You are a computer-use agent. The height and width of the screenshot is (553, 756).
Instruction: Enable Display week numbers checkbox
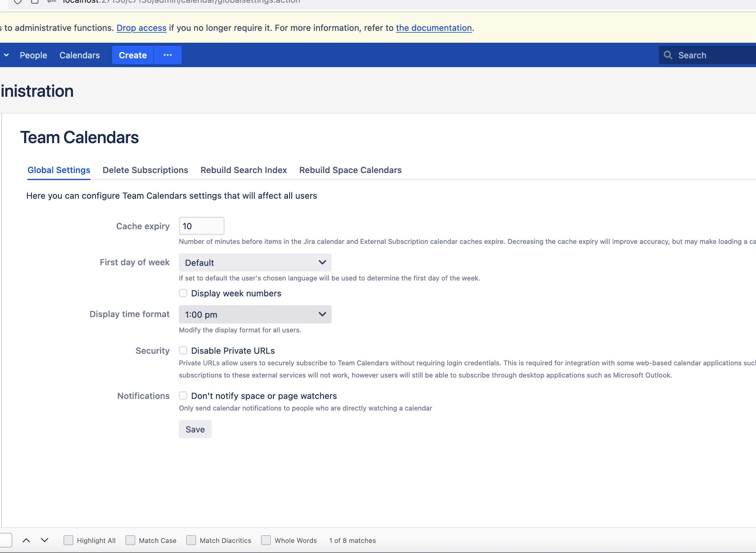tap(183, 293)
